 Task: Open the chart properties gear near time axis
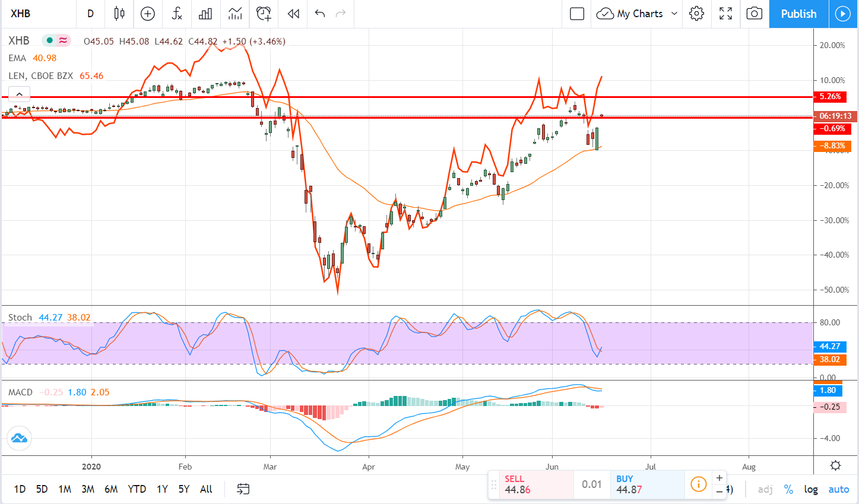point(835,465)
